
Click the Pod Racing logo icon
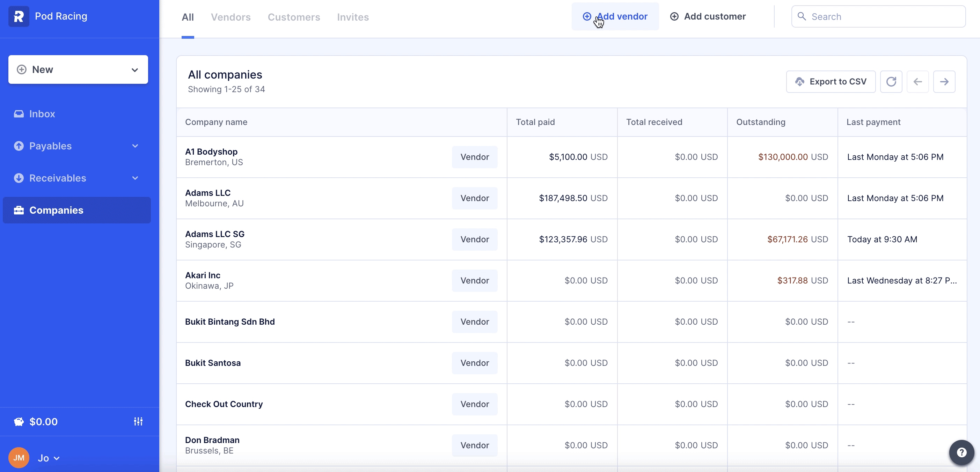pos(19,16)
